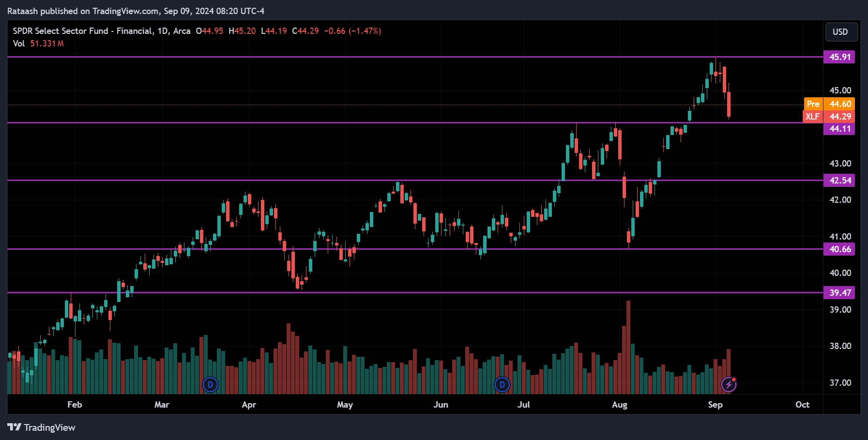The image size is (868, 440).
Task: Click the Aug label on time axis
Action: 620,405
